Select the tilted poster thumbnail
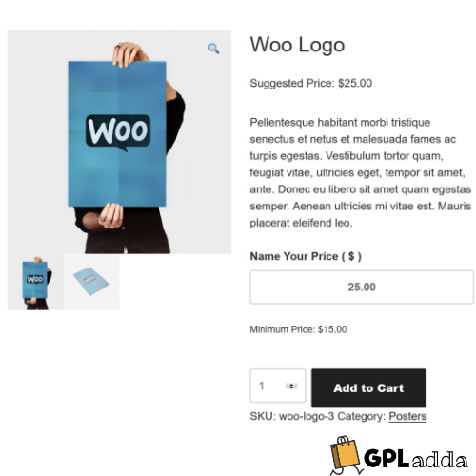Screen dimensions: 476x476 click(x=91, y=282)
